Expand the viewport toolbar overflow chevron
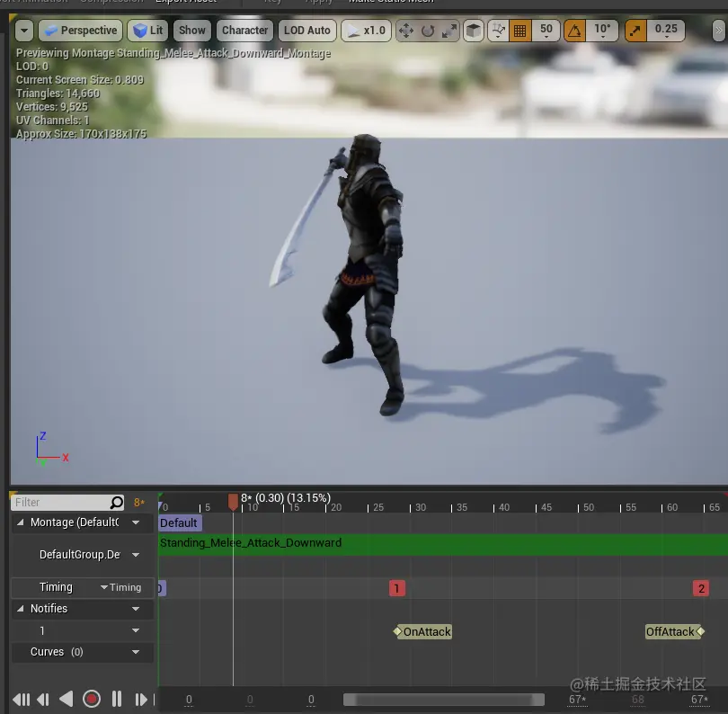Image resolution: width=728 pixels, height=714 pixels. click(719, 31)
